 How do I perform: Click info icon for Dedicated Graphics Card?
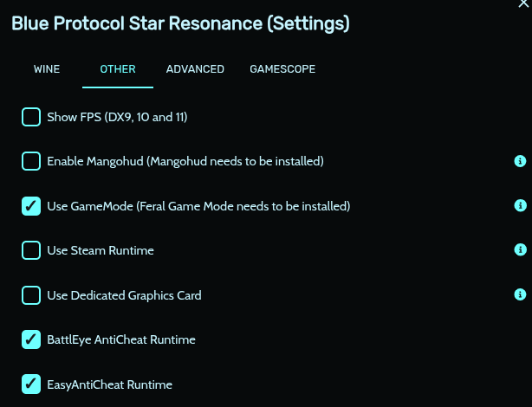pyautogui.click(x=520, y=295)
